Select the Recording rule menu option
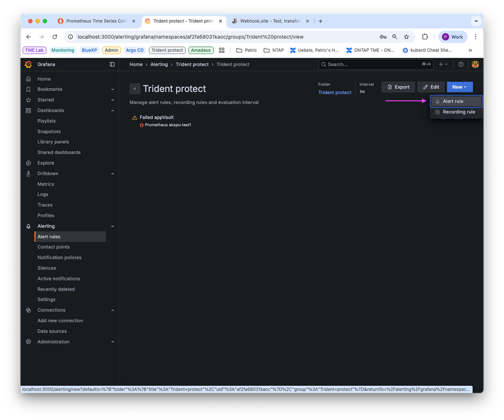The width and height of the screenshot is (504, 420). (456, 112)
